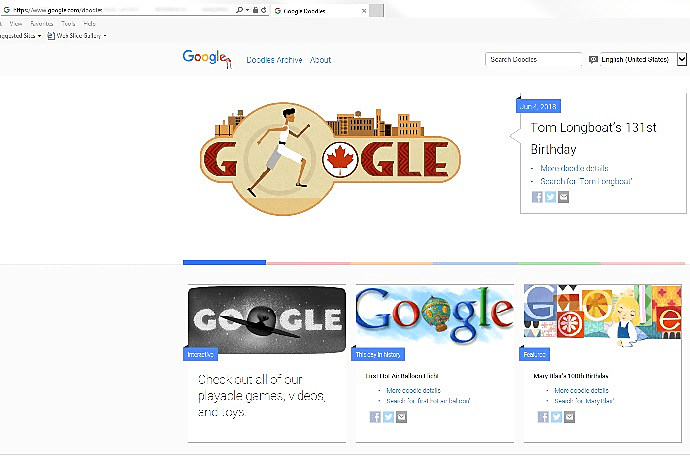The image size is (690, 457).
Task: Click More doodle details for Tom Longboat
Action: (574, 168)
